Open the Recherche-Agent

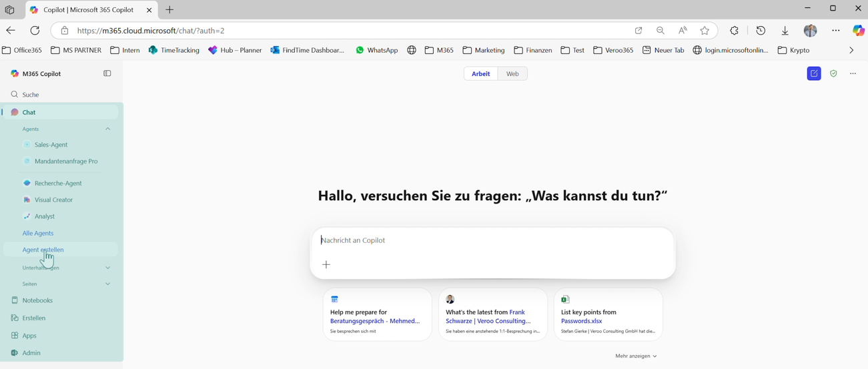pos(57,183)
